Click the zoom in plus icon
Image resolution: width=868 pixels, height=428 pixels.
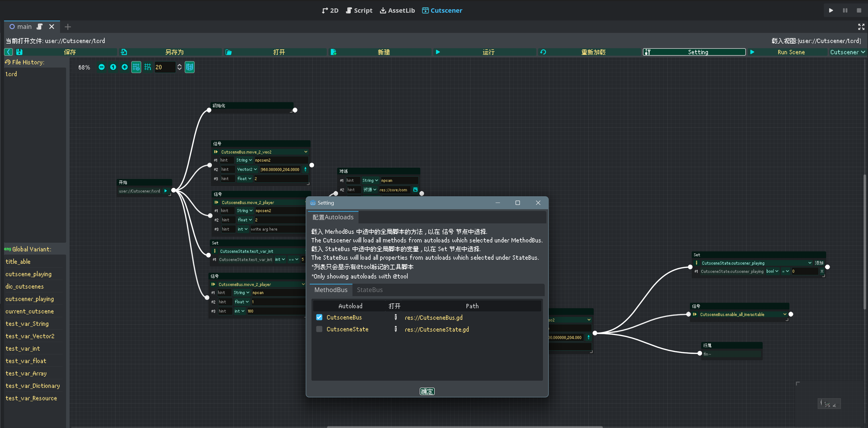(x=124, y=67)
